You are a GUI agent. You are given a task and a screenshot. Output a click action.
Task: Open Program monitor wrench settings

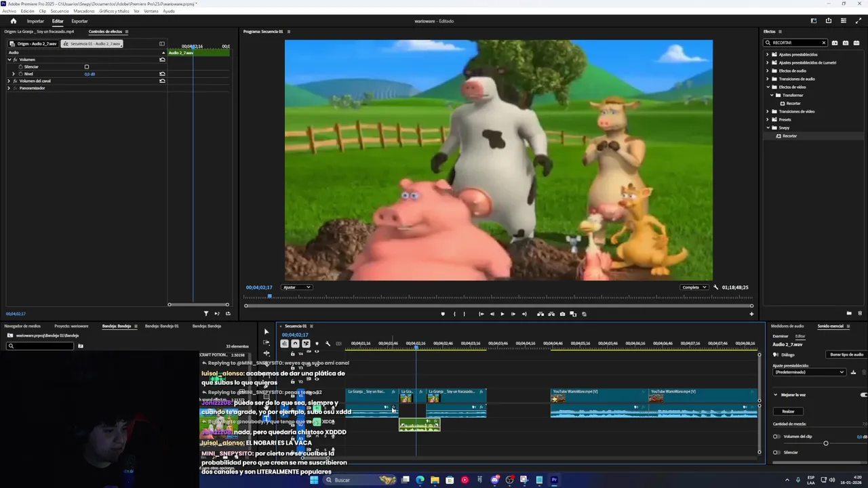click(715, 287)
